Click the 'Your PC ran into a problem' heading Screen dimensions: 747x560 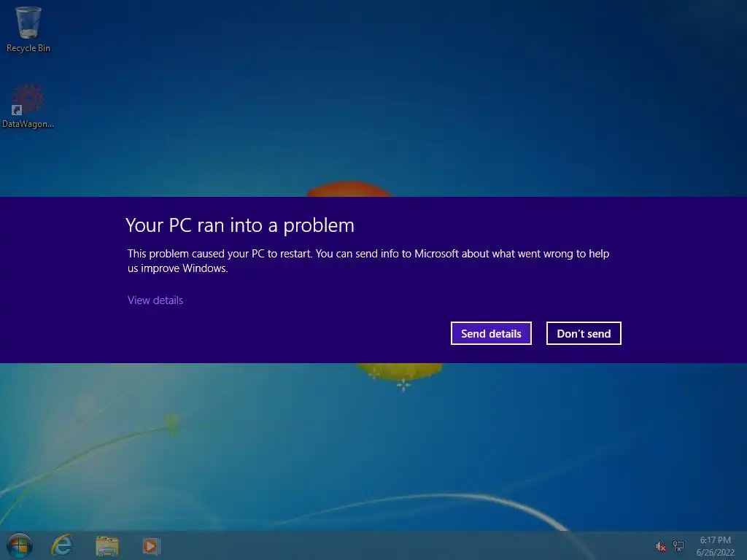[240, 226]
